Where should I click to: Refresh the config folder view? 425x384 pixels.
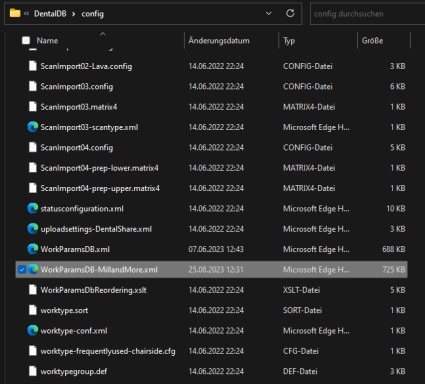tap(290, 13)
